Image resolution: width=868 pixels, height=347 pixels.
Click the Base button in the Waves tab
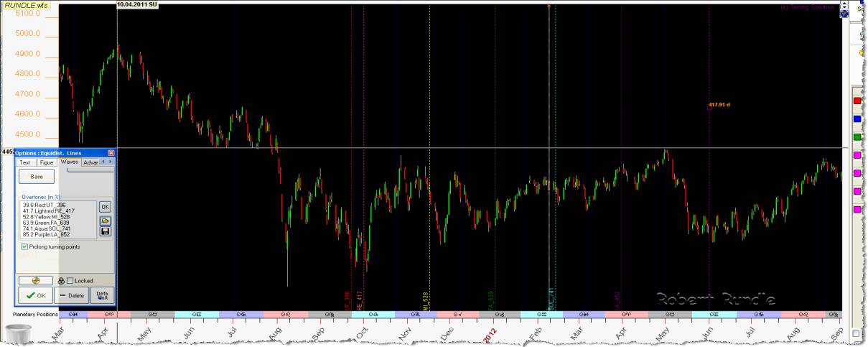point(35,177)
